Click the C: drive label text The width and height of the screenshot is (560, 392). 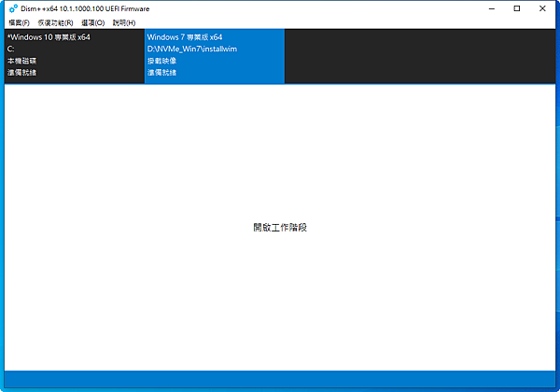pos(10,49)
